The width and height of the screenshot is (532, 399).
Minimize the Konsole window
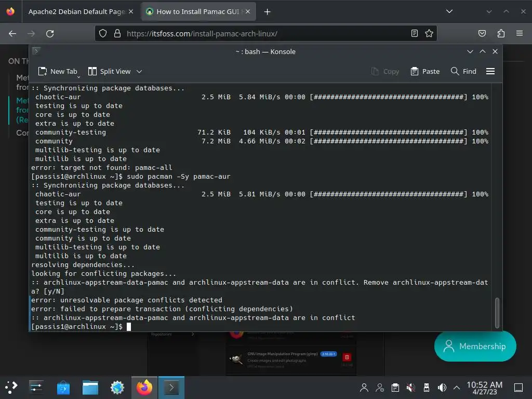click(470, 51)
